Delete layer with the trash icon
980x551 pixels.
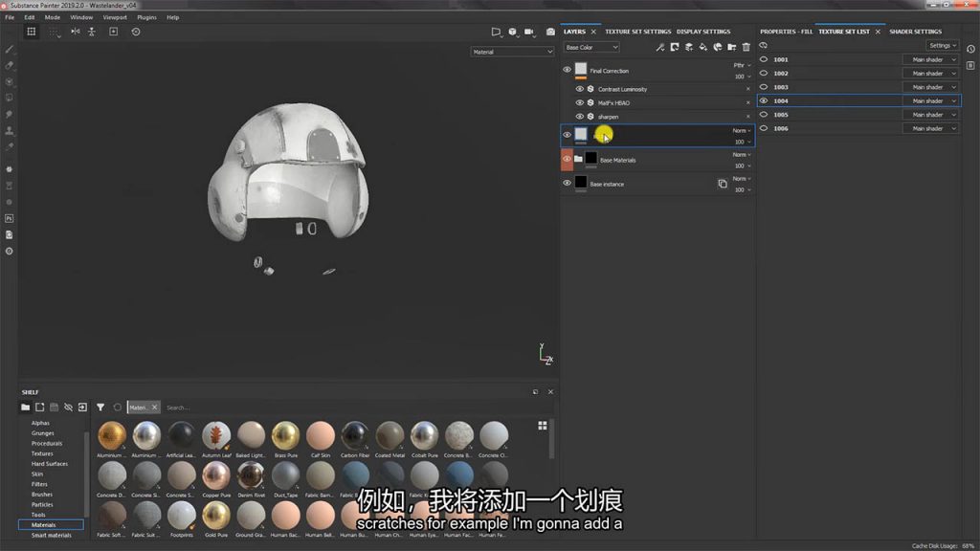click(x=746, y=47)
